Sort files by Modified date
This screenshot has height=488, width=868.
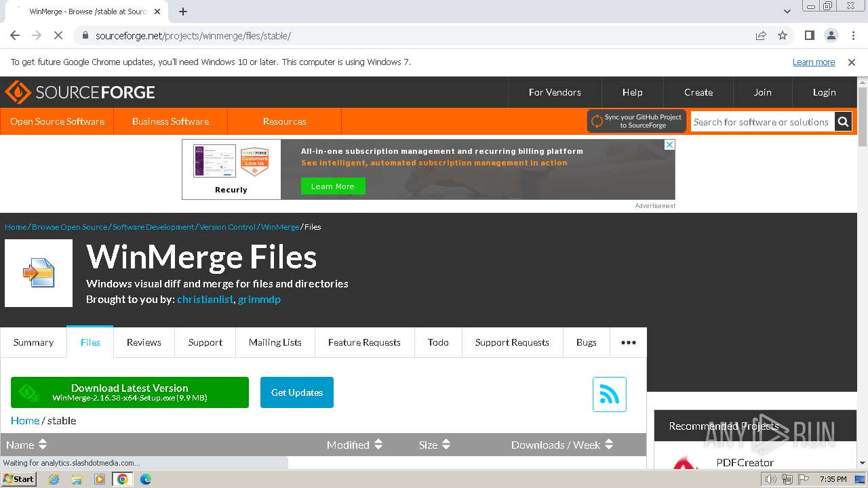pyautogui.click(x=355, y=445)
